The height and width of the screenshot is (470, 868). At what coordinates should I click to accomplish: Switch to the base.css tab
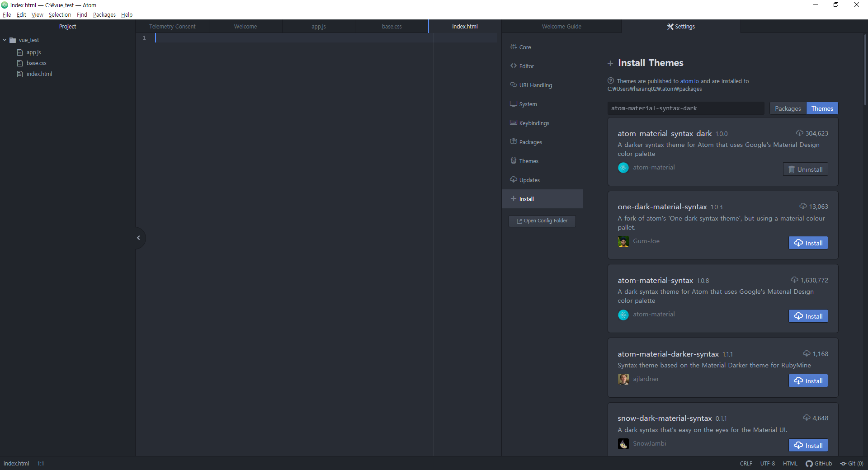(392, 27)
